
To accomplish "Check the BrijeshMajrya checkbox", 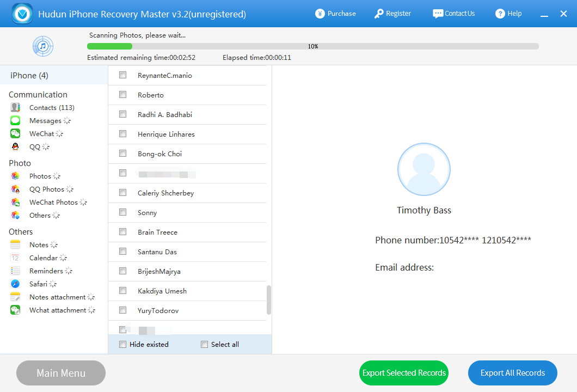I will coord(123,271).
